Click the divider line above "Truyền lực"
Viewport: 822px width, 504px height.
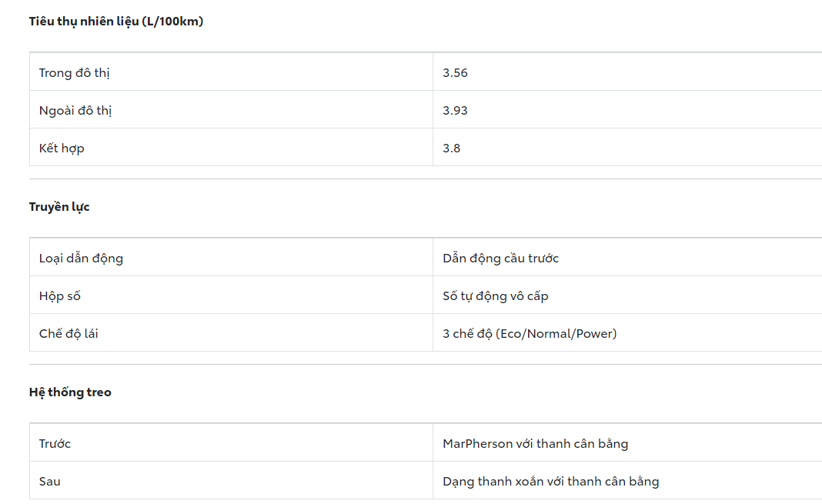[x=425, y=179]
